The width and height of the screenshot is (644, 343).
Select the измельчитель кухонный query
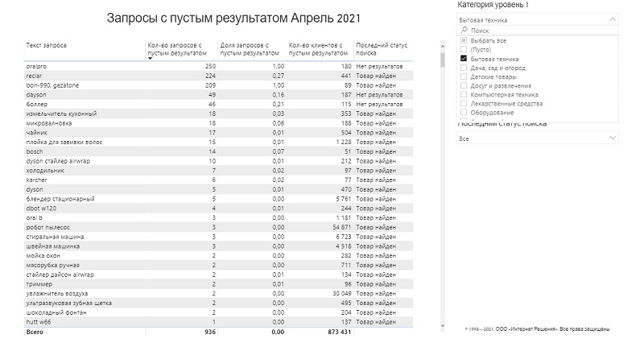point(62,114)
